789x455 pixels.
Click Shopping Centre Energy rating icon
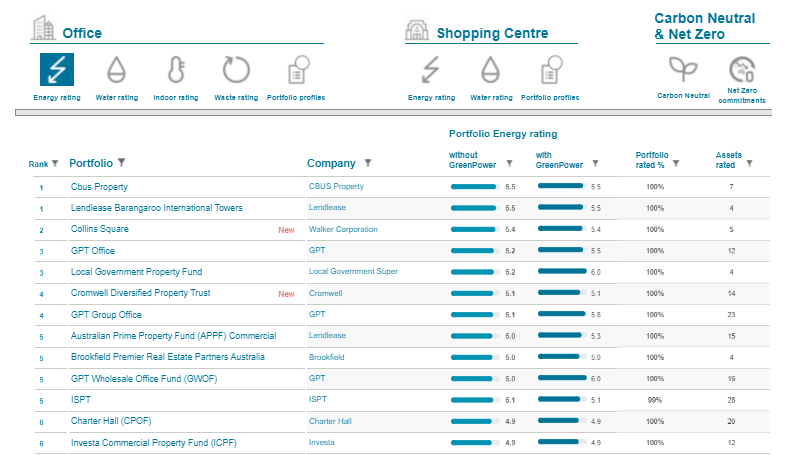coord(431,70)
